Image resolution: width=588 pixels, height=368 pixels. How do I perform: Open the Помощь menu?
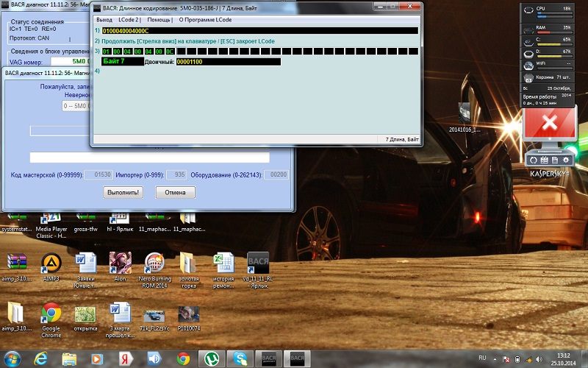point(159,20)
